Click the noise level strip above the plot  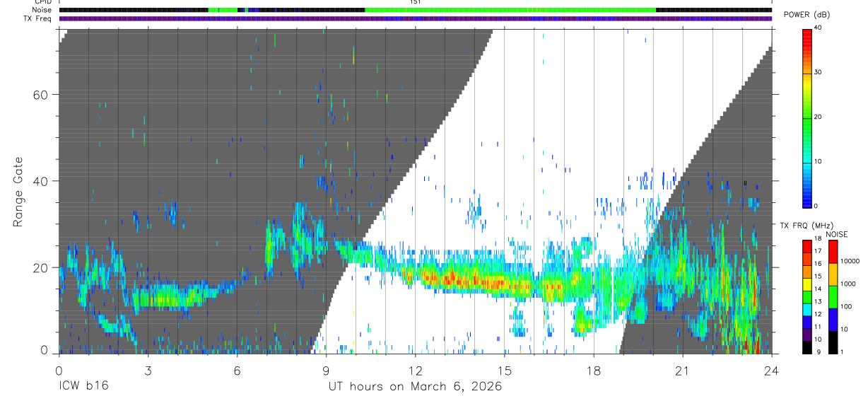coord(415,10)
